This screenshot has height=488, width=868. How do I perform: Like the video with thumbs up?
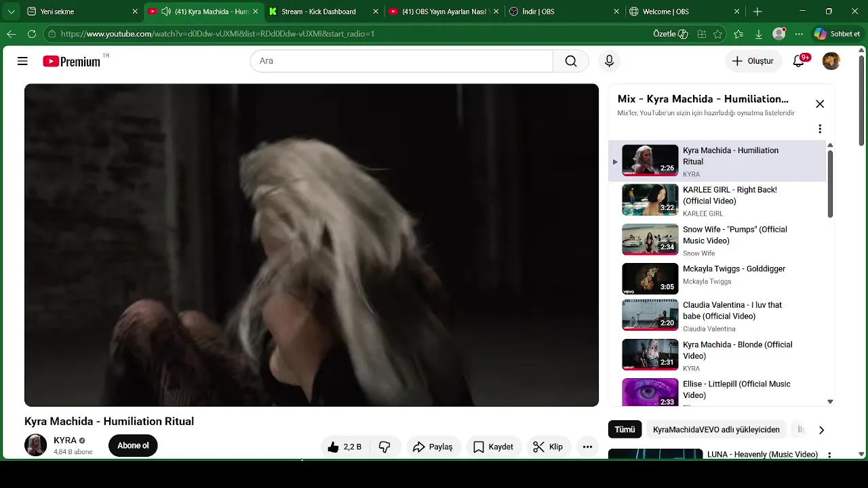click(x=344, y=447)
